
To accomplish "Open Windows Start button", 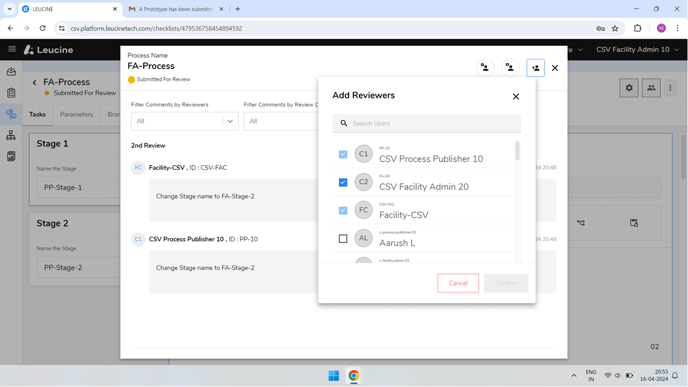I will coord(333,376).
